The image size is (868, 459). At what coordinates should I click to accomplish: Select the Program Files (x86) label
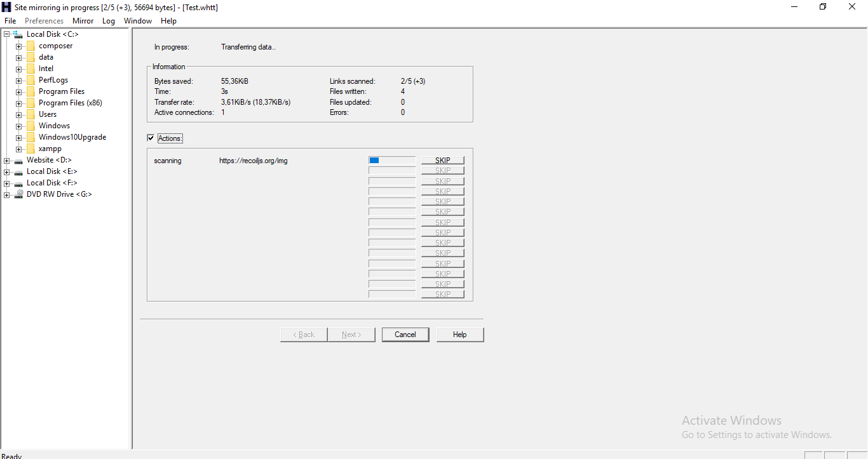(71, 103)
